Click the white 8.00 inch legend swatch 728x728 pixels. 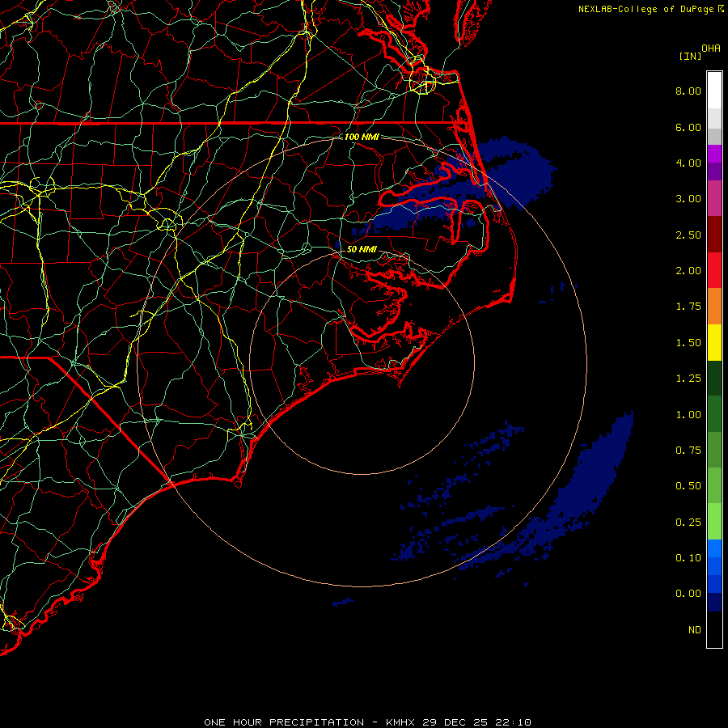coord(714,91)
